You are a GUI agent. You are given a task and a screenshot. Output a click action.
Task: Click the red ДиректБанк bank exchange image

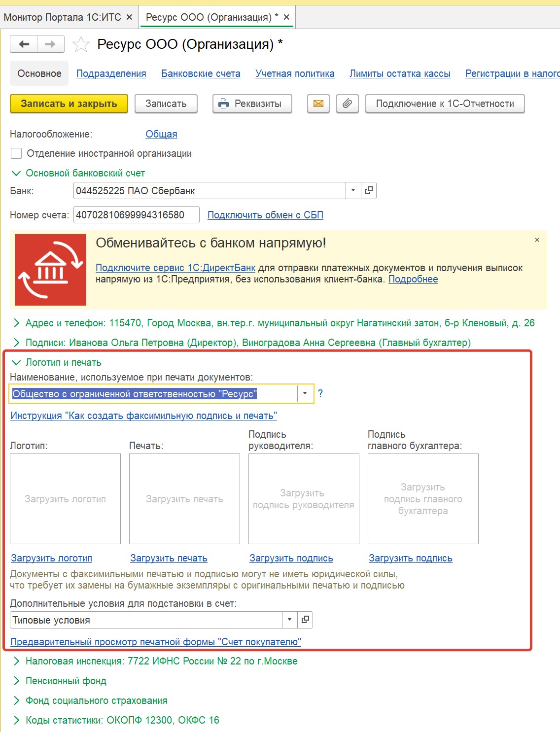(x=50, y=270)
